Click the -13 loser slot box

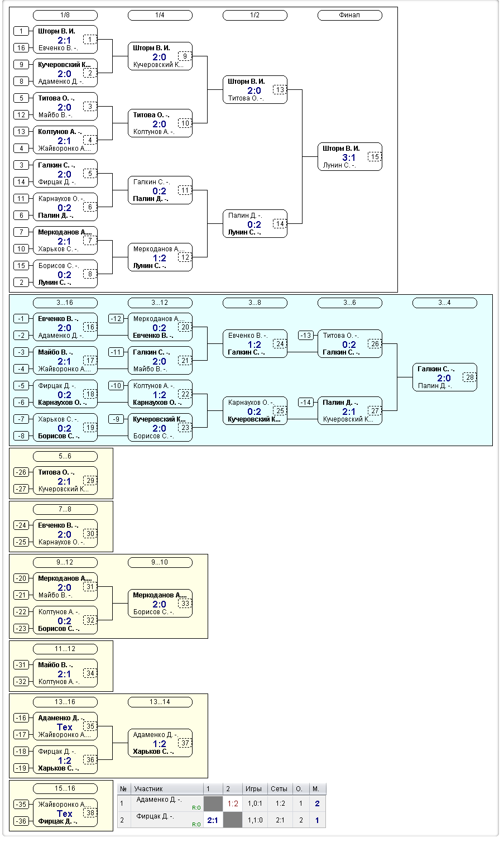[x=306, y=336]
